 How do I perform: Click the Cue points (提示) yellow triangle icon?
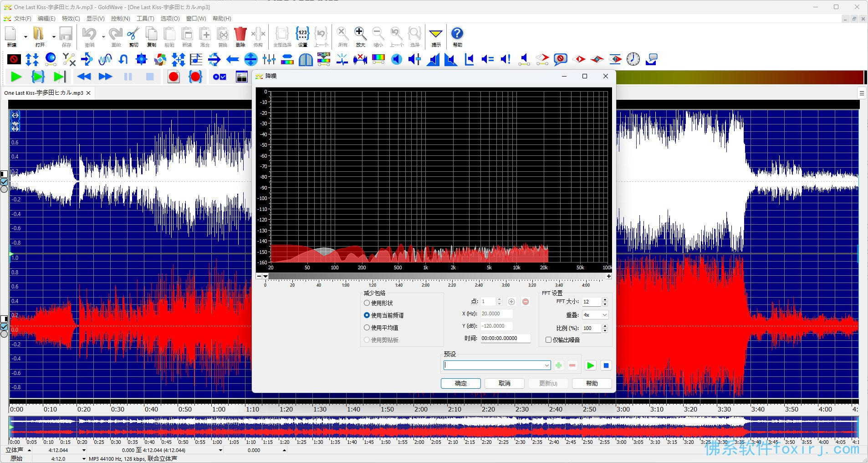[x=436, y=36]
